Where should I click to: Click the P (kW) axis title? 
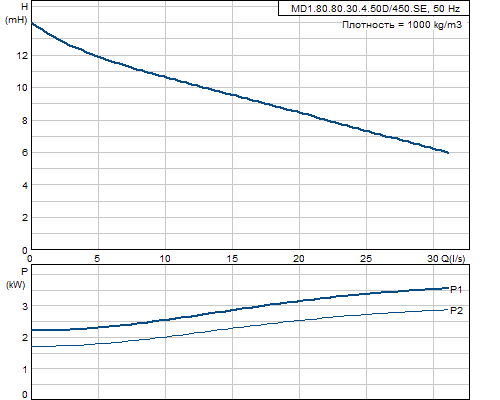pyautogui.click(x=16, y=278)
